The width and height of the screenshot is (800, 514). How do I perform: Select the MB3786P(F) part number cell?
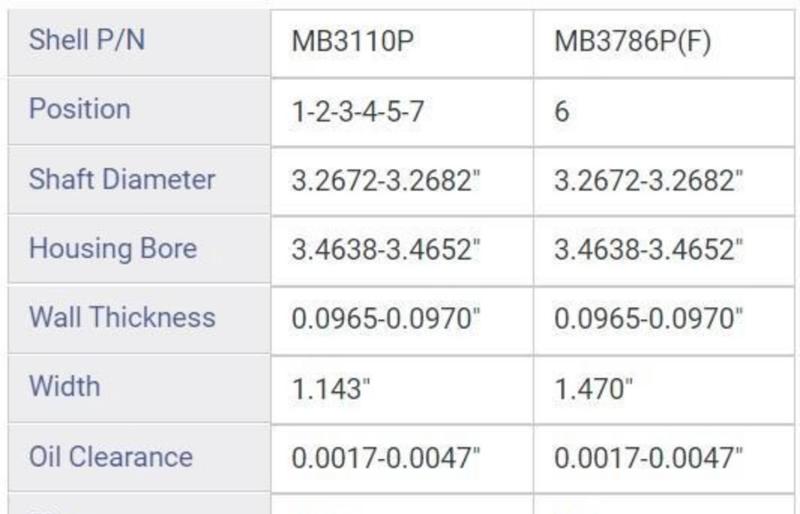click(x=632, y=43)
